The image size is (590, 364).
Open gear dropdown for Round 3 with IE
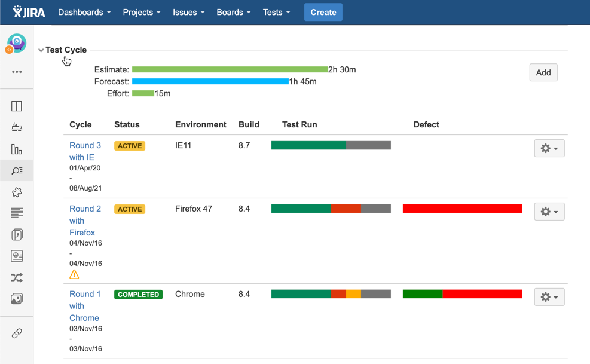(549, 148)
